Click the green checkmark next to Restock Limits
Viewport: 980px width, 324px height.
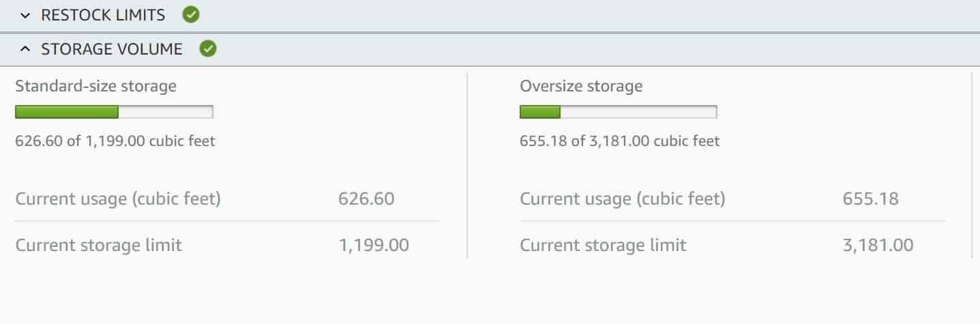point(191,14)
